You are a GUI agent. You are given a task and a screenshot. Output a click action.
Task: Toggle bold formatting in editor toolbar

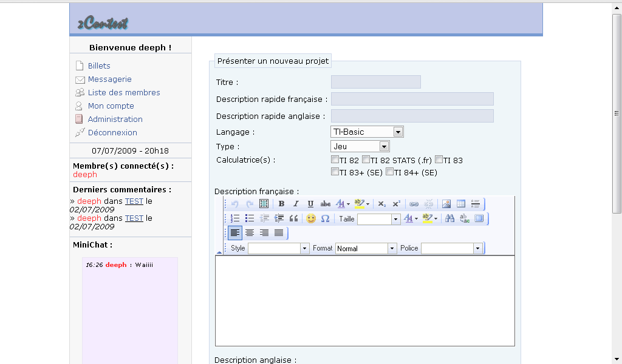point(281,204)
